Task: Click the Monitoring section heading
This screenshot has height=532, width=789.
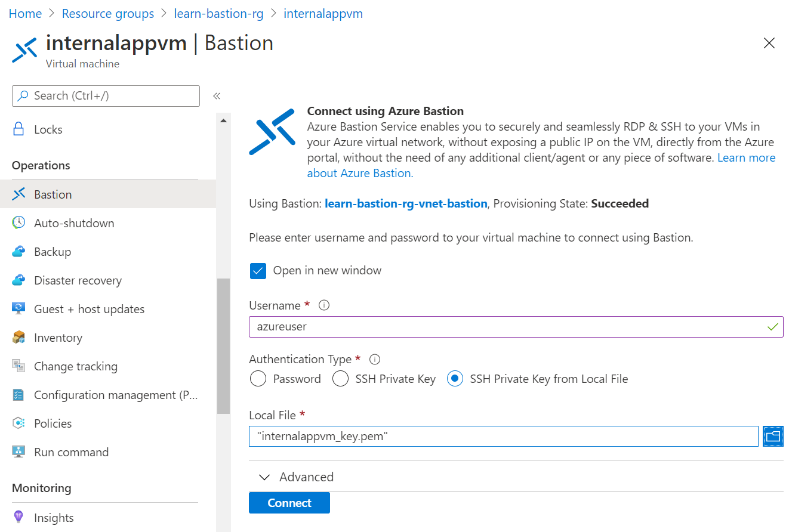Action: 41,488
